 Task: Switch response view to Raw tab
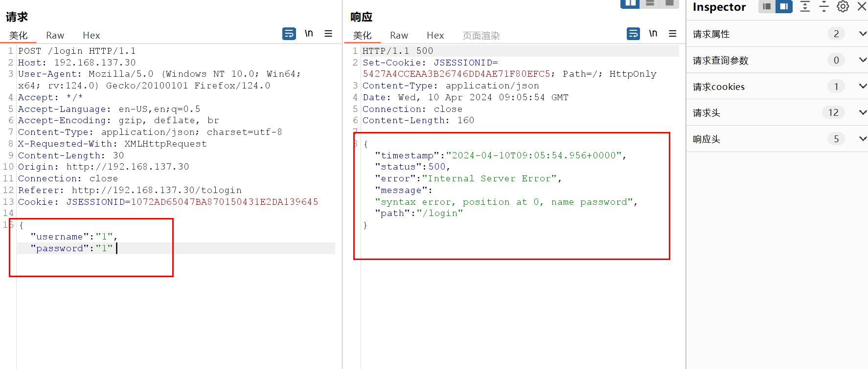coord(399,36)
